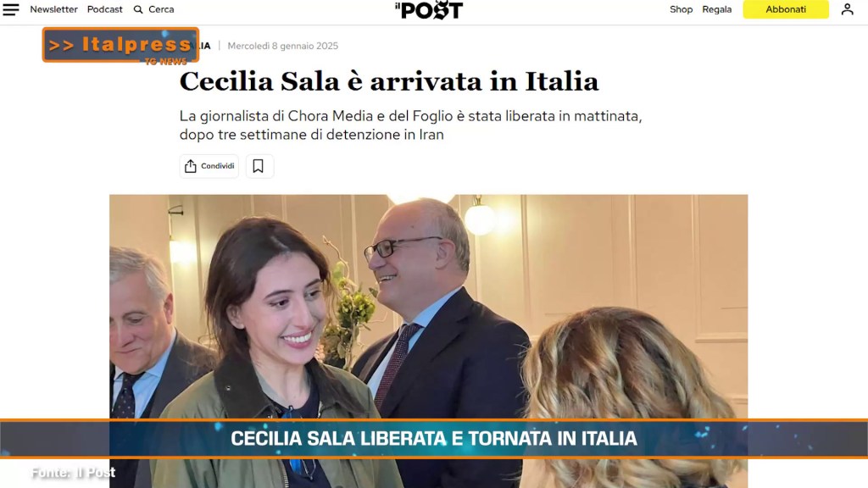868x488 pixels.
Task: Open the Podcast menu item
Action: tap(104, 9)
